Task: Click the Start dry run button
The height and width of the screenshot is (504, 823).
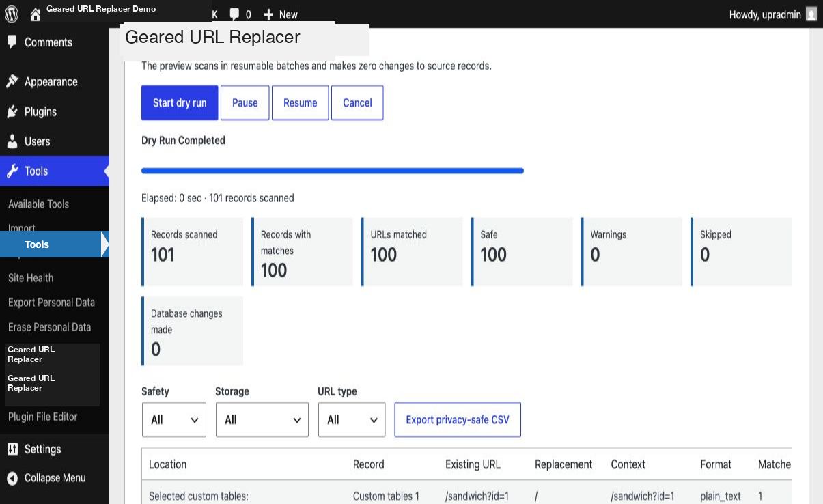Action: [180, 102]
